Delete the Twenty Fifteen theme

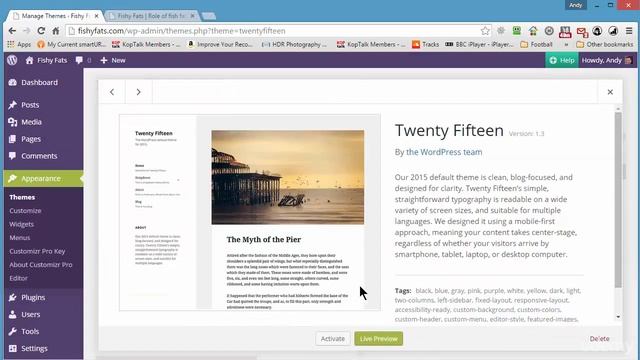(x=599, y=339)
